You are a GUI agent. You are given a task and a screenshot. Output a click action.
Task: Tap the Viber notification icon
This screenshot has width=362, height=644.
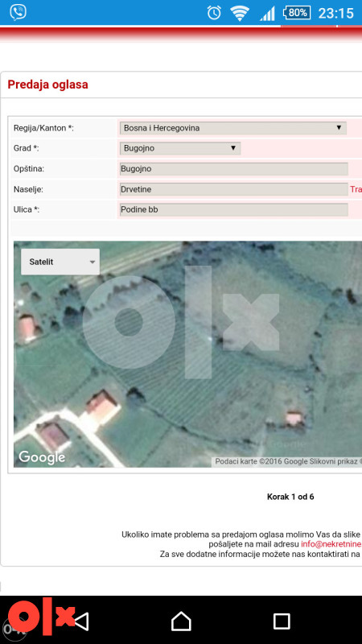click(18, 13)
